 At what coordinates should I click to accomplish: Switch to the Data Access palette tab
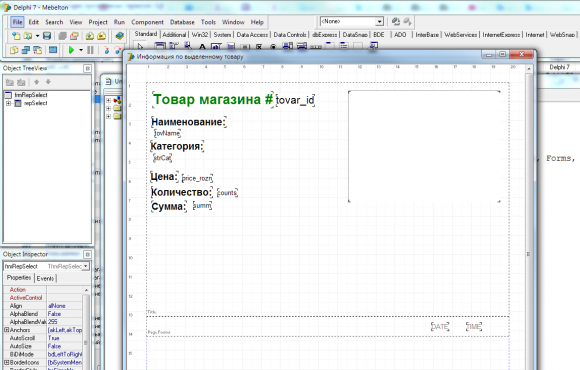click(x=252, y=35)
